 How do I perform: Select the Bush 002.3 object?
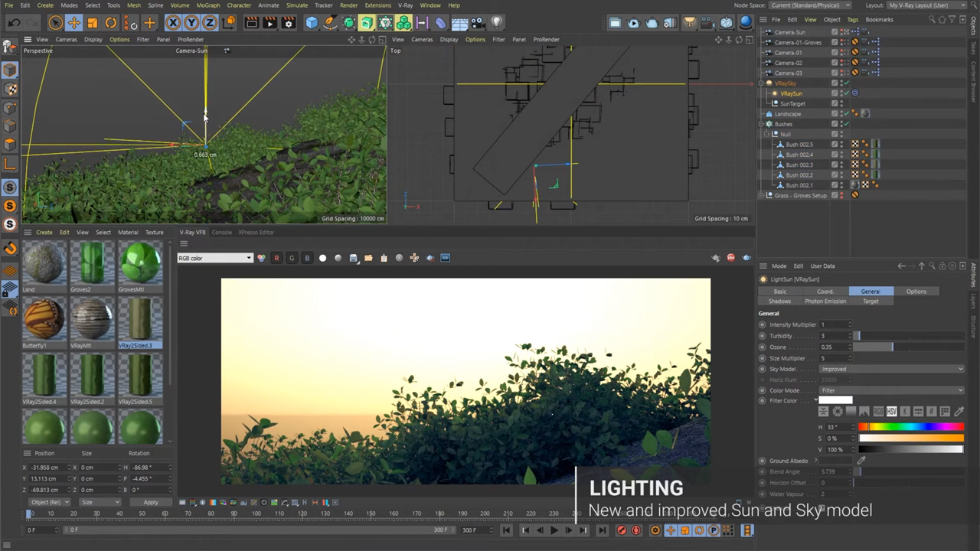coord(799,165)
